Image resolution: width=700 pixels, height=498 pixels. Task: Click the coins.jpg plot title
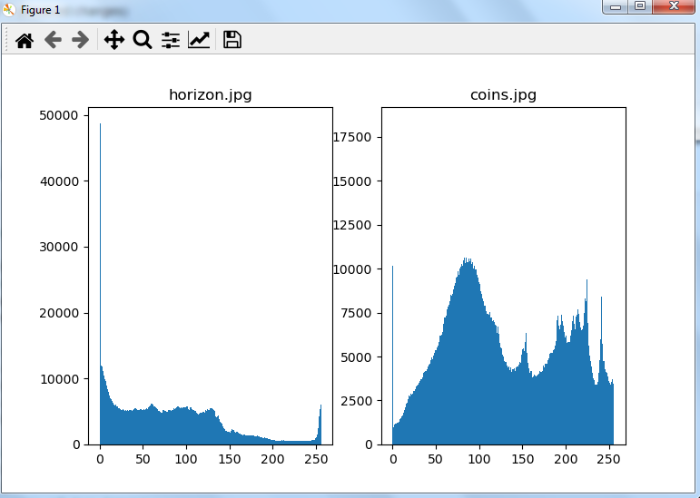click(x=503, y=95)
